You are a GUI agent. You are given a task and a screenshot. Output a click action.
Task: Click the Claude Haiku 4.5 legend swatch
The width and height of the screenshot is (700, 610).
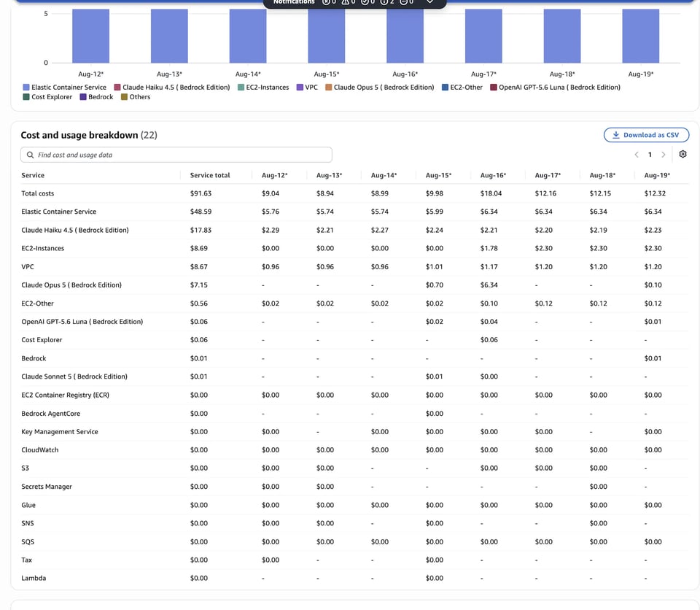pos(117,87)
